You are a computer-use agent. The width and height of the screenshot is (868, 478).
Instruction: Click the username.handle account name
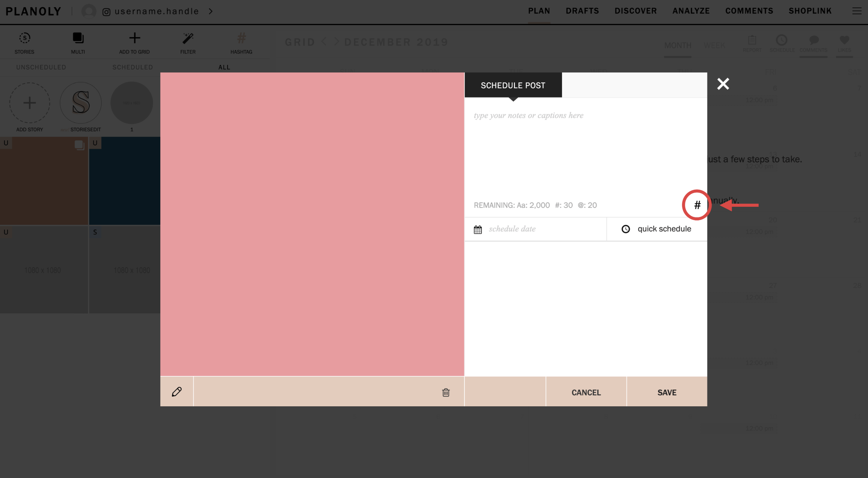pyautogui.click(x=157, y=11)
